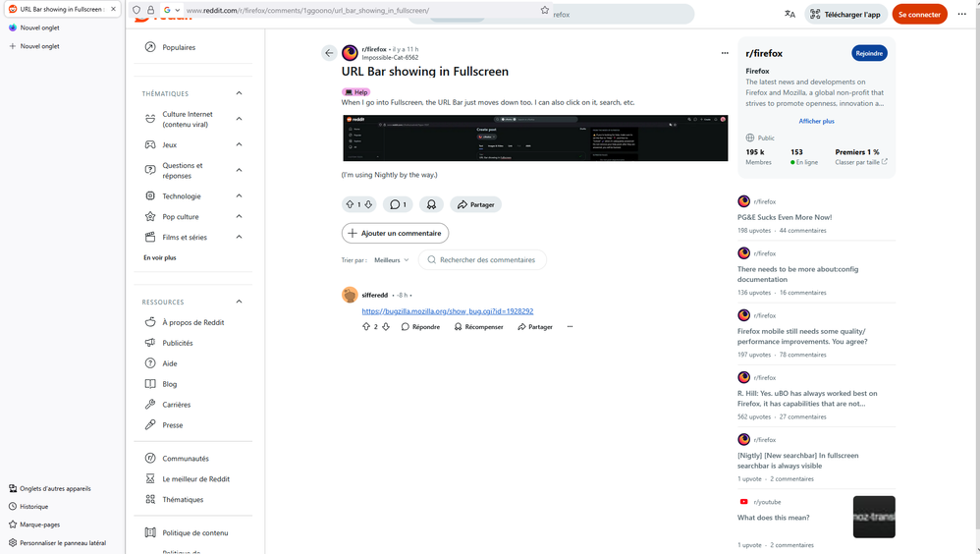Open three-dot menu on siffereddd's comment
Viewport: 980px width, 554px height.
pyautogui.click(x=570, y=327)
